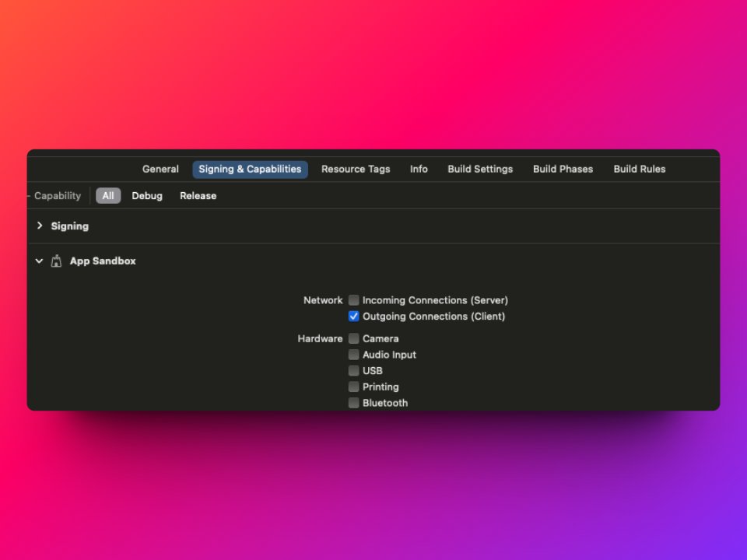Select the Signing & Capabilities tab
The image size is (747, 560).
250,169
